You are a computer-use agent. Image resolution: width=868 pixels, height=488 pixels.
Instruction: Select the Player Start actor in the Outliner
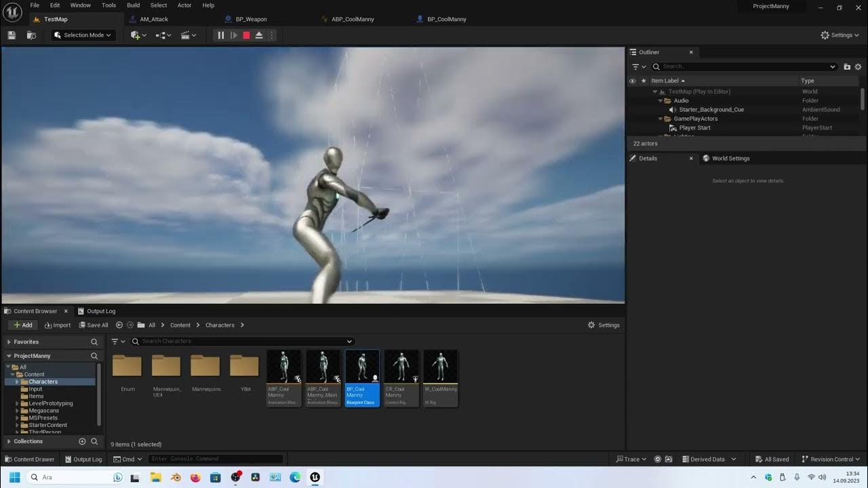[694, 127]
